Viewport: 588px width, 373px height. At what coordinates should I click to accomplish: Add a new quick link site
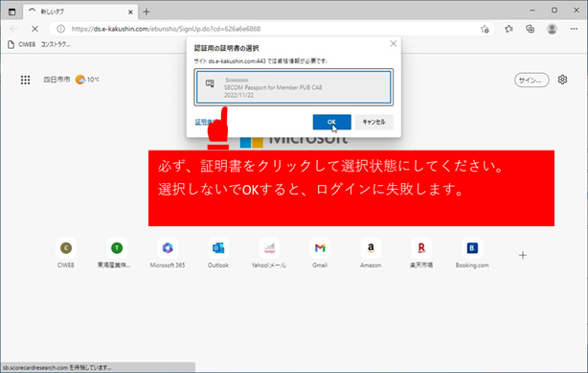pos(523,255)
